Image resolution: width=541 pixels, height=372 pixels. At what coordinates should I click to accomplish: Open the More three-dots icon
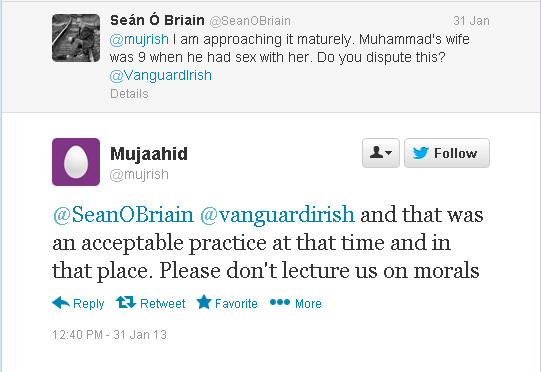280,302
